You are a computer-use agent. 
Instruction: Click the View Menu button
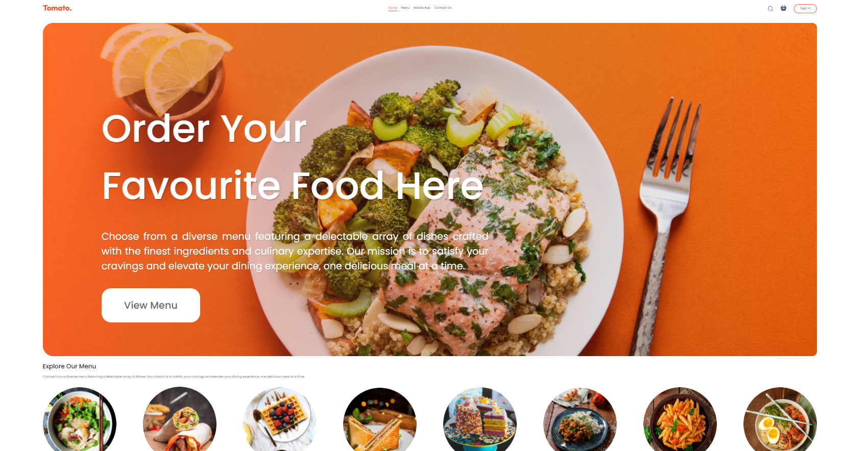(151, 305)
